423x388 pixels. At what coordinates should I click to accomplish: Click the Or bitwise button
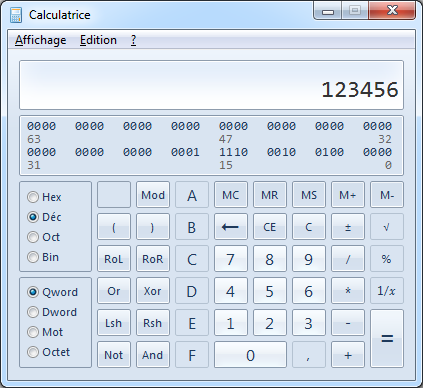click(114, 291)
